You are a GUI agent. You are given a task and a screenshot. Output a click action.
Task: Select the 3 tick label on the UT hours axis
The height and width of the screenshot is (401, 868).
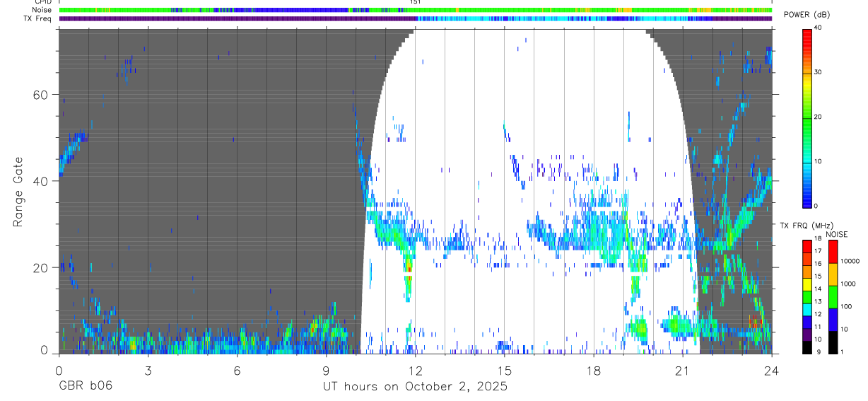pos(148,370)
